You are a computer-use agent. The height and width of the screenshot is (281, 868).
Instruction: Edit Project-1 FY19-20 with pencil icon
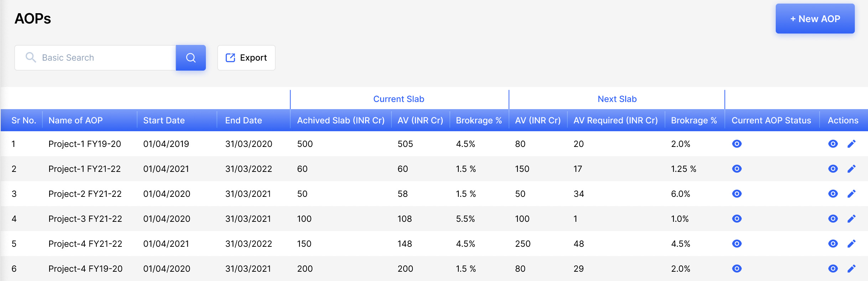(851, 144)
